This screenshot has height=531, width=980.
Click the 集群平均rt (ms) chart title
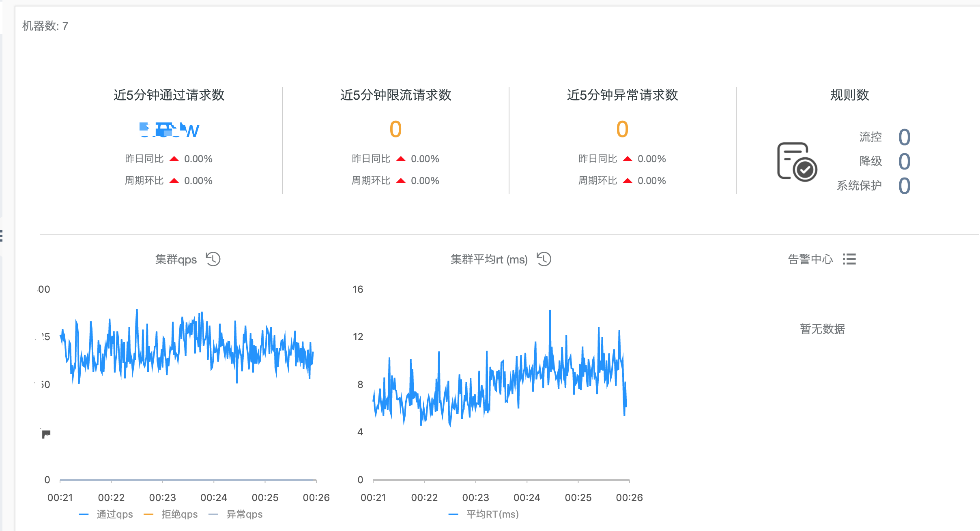click(x=489, y=259)
